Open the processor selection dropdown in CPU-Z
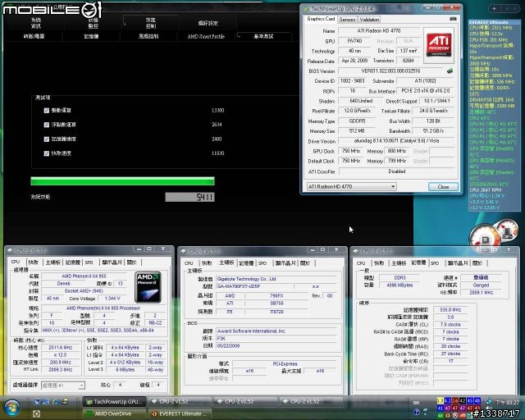This screenshot has width=525, height=420. [x=63, y=386]
